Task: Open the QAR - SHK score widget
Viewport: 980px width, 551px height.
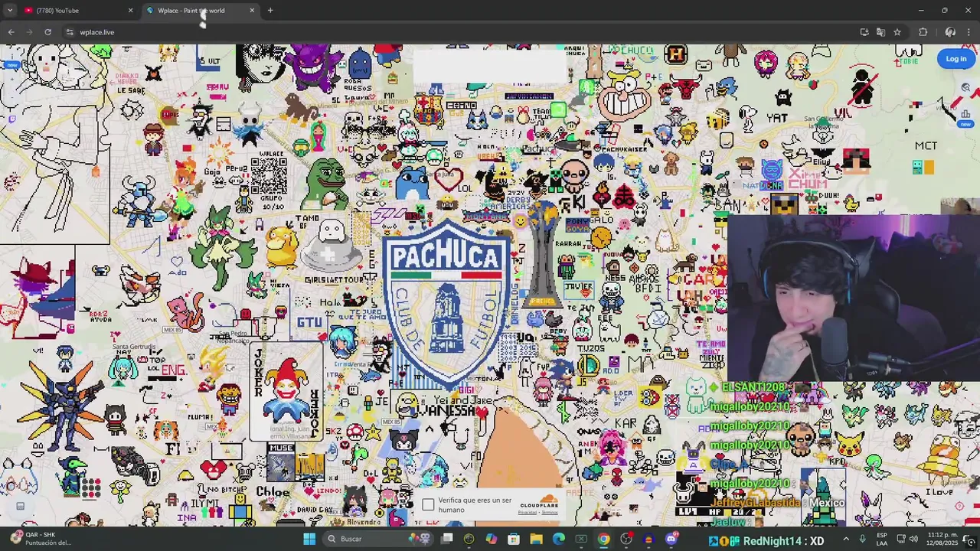Action: tap(42, 539)
